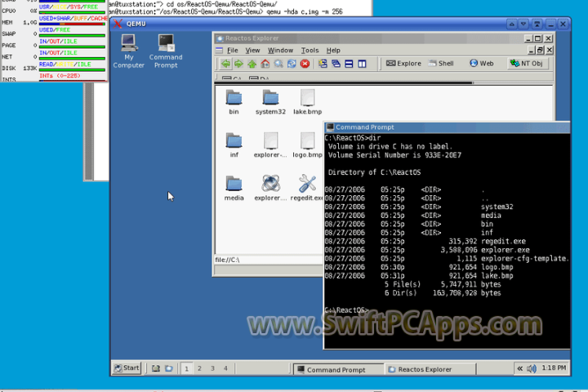Select the system32 folder
The image size is (588, 392).
pyautogui.click(x=270, y=102)
